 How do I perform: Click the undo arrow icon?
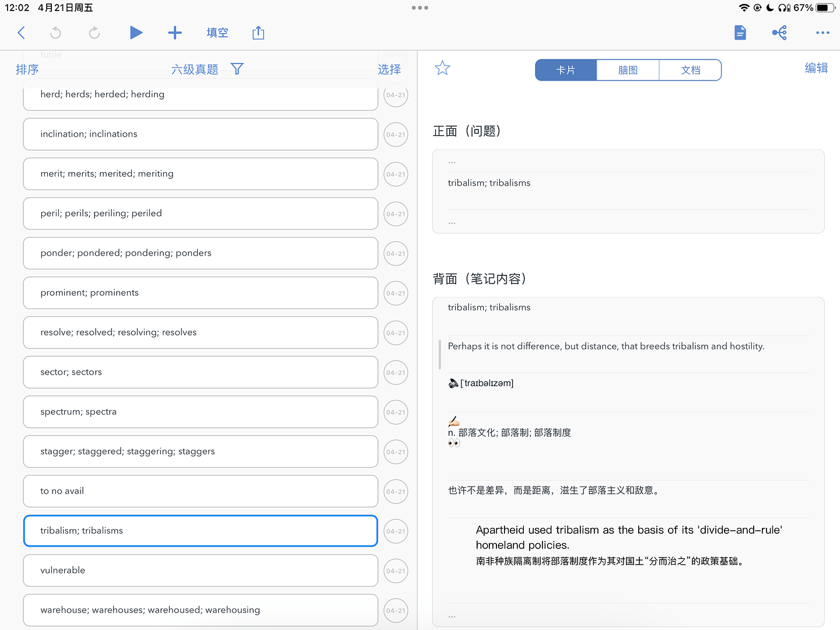pos(55,33)
